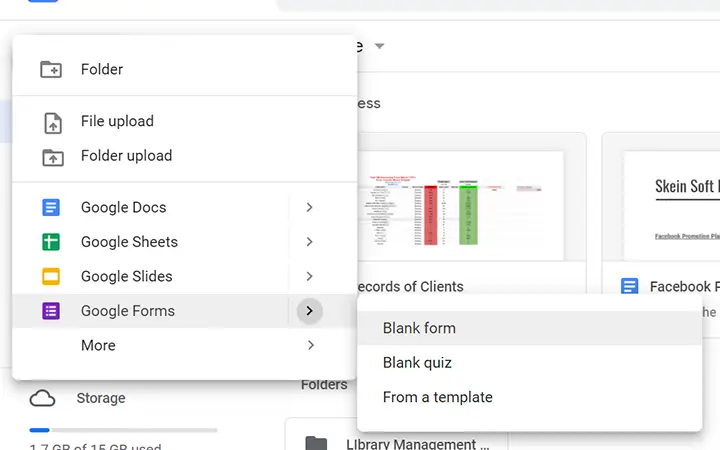Open the Records of Clients spreadsheet thumbnail
720x450 pixels.
461,206
